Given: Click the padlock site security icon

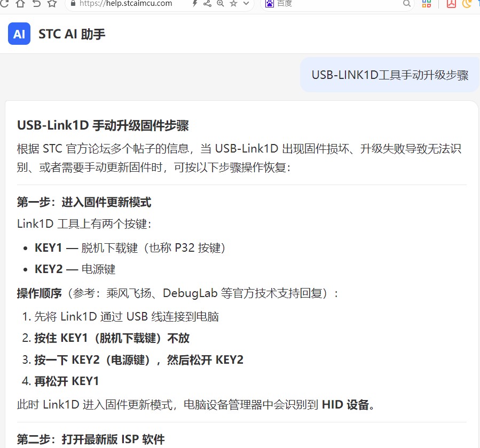Looking at the screenshot, I should pos(73,3).
